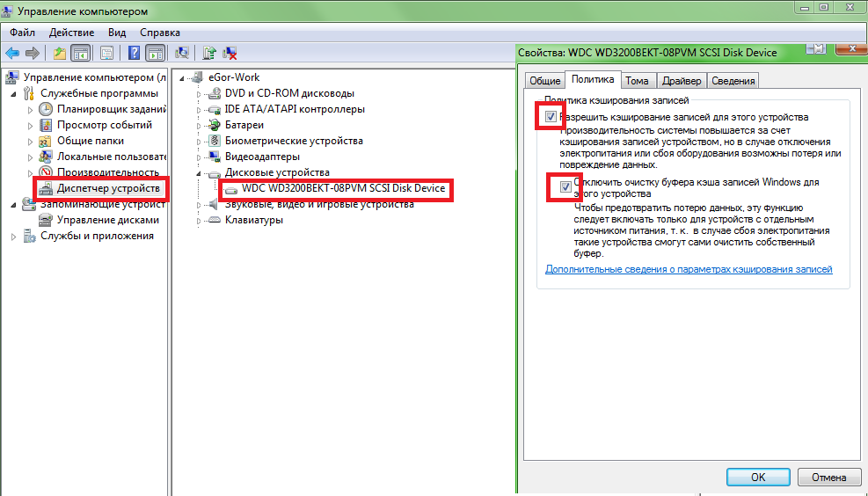Viewport: 868px width, 496px height.
Task: Open the Справка menu
Action: coord(160,33)
